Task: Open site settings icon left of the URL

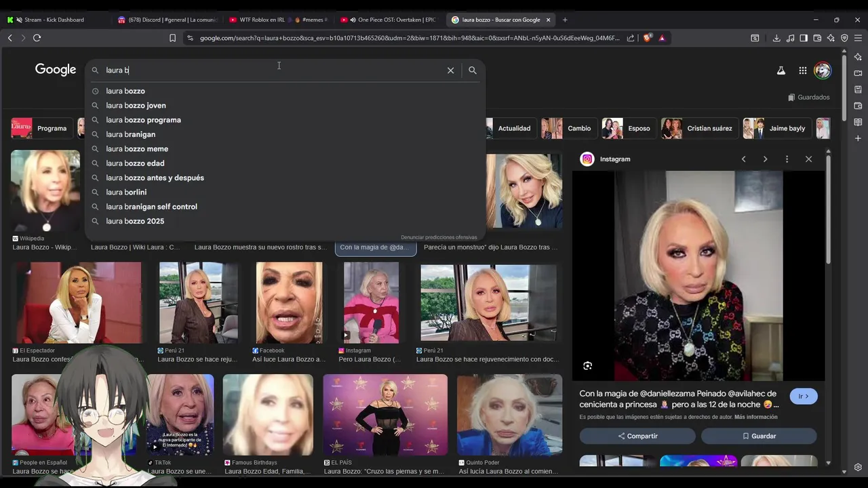Action: point(190,38)
